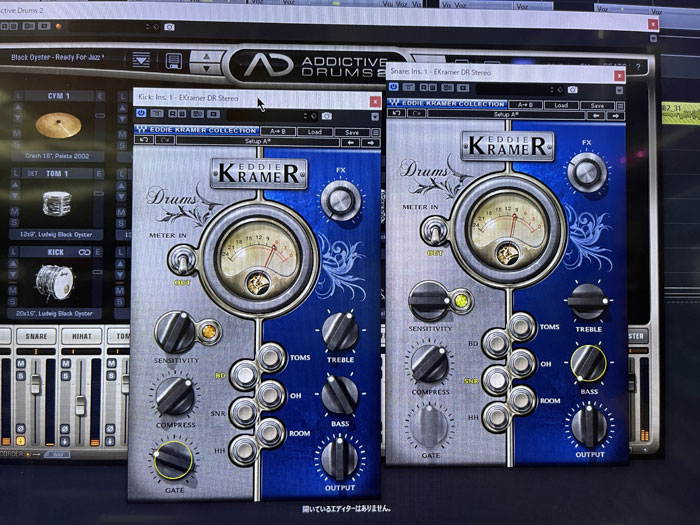Select SNR mode button in Snare plugin
Image resolution: width=700 pixels, height=525 pixels.
coord(496,380)
